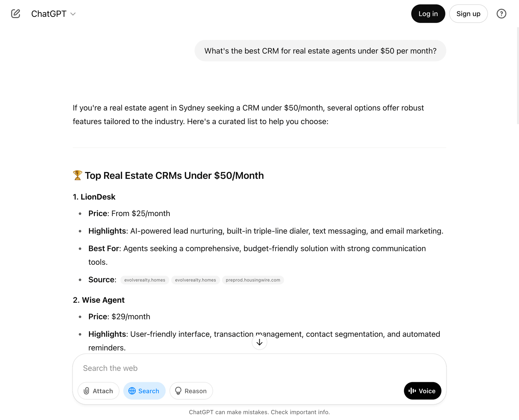Click the globe icon on the Search pill

coord(132,391)
